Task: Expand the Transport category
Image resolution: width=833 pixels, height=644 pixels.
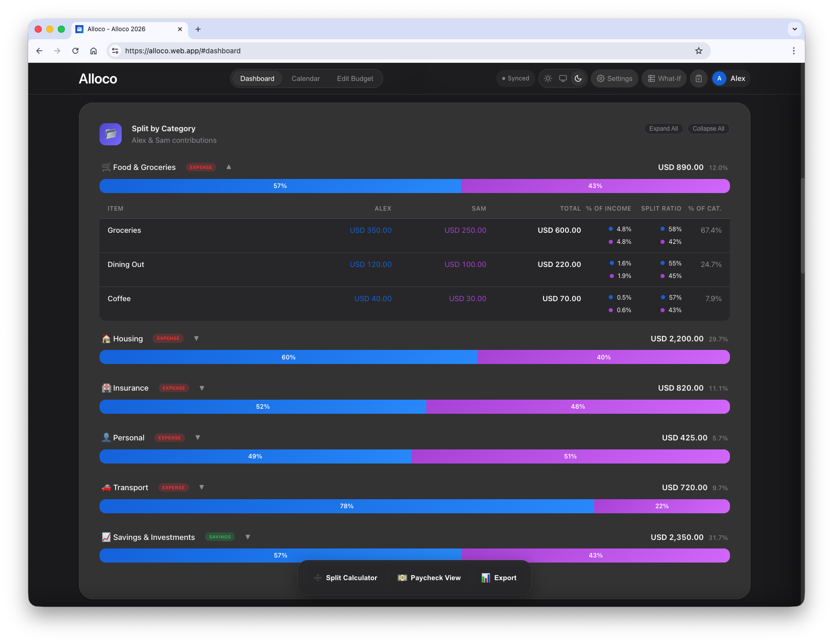Action: pyautogui.click(x=202, y=487)
